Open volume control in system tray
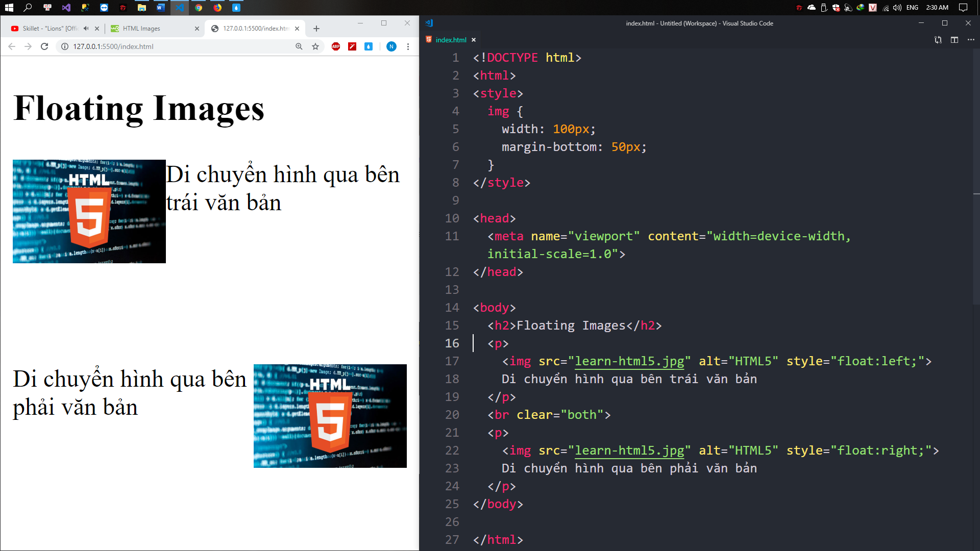This screenshot has height=551, width=980. click(897, 8)
